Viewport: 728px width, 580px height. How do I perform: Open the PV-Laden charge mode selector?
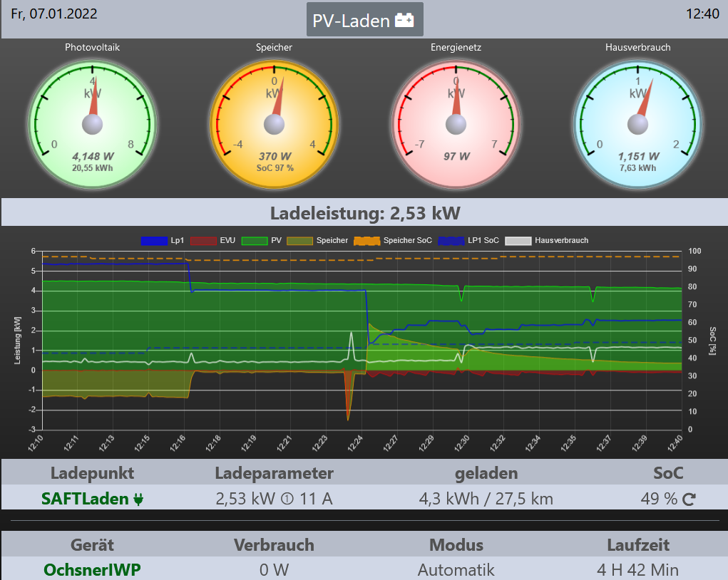pos(364,20)
